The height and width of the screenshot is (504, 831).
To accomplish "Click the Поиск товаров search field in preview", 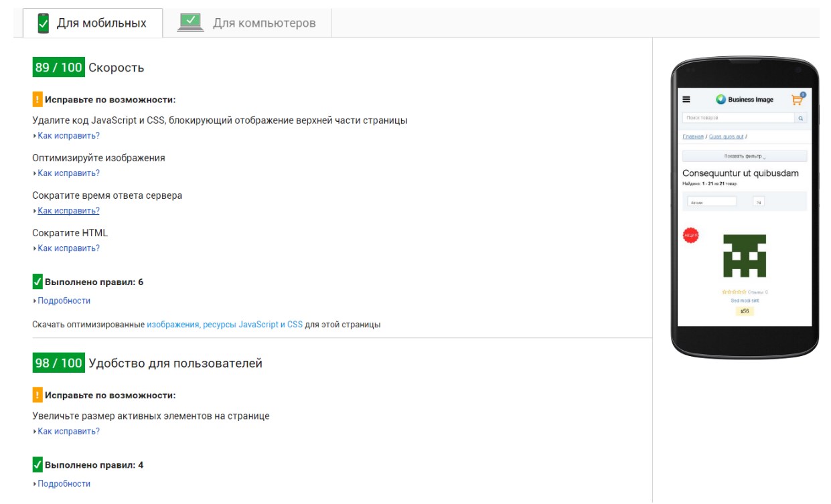I will coord(738,118).
